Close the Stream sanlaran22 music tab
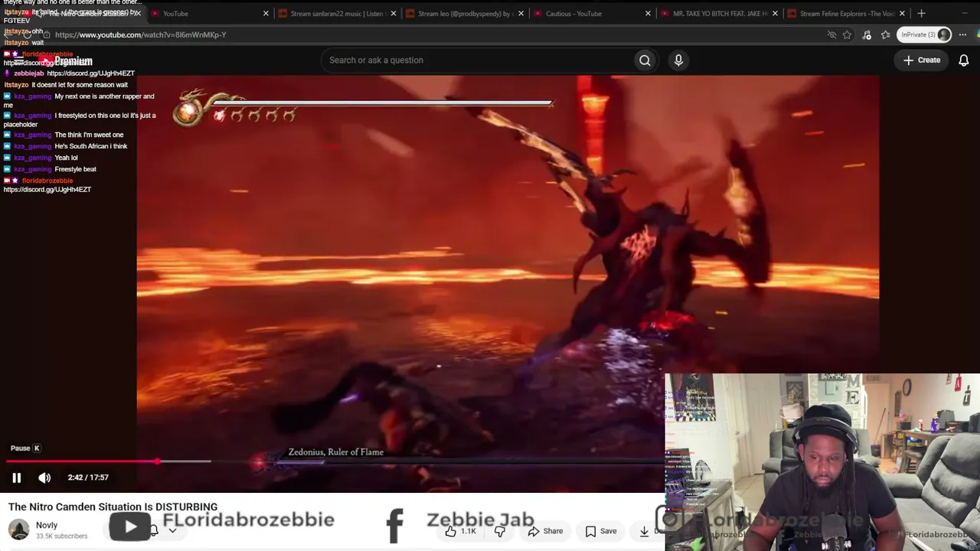The height and width of the screenshot is (551, 980). [394, 13]
